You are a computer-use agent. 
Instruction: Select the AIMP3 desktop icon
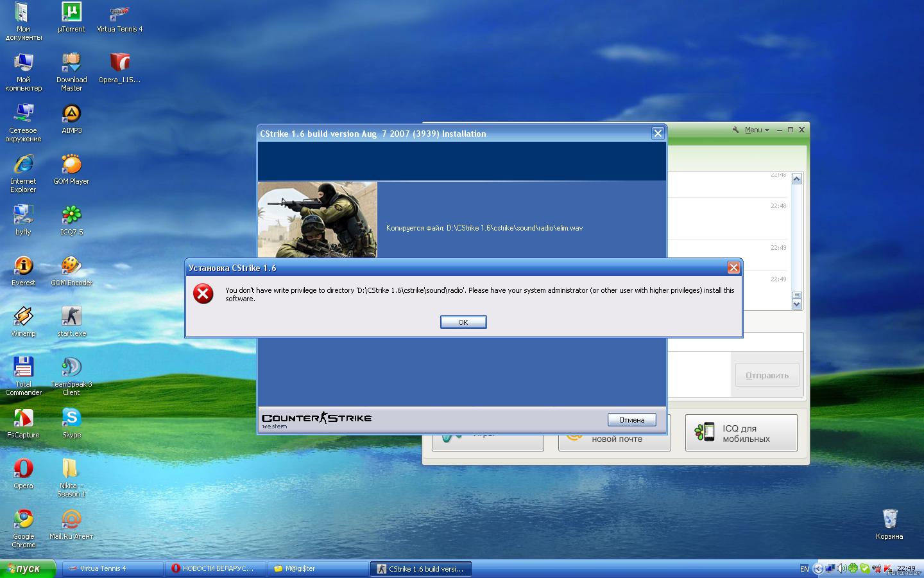coord(71,119)
